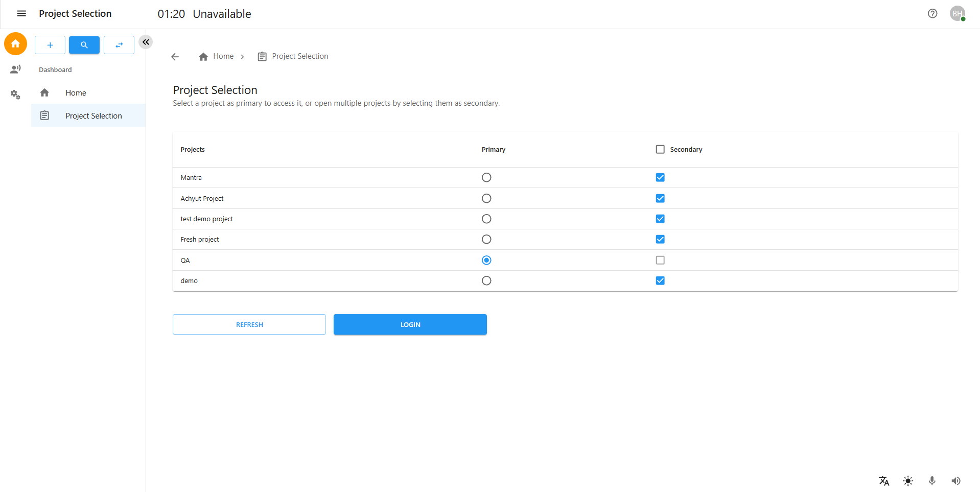
Task: Open Home in the sidebar menu
Action: (76, 93)
